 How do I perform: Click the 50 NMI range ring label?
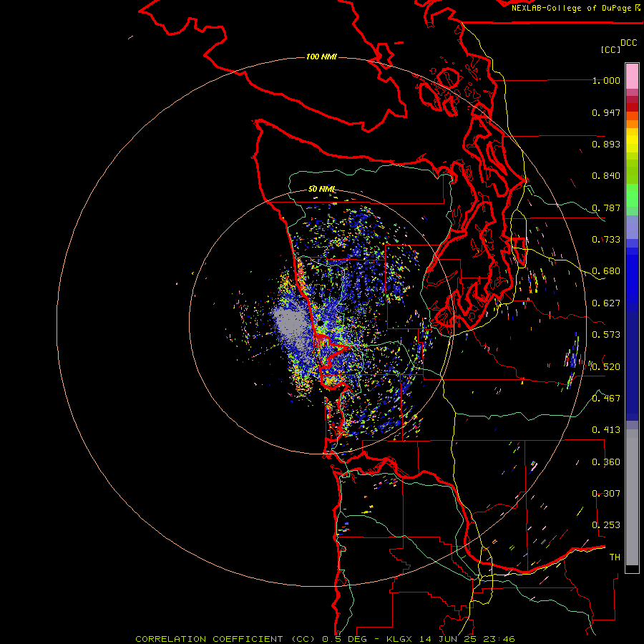[322, 189]
